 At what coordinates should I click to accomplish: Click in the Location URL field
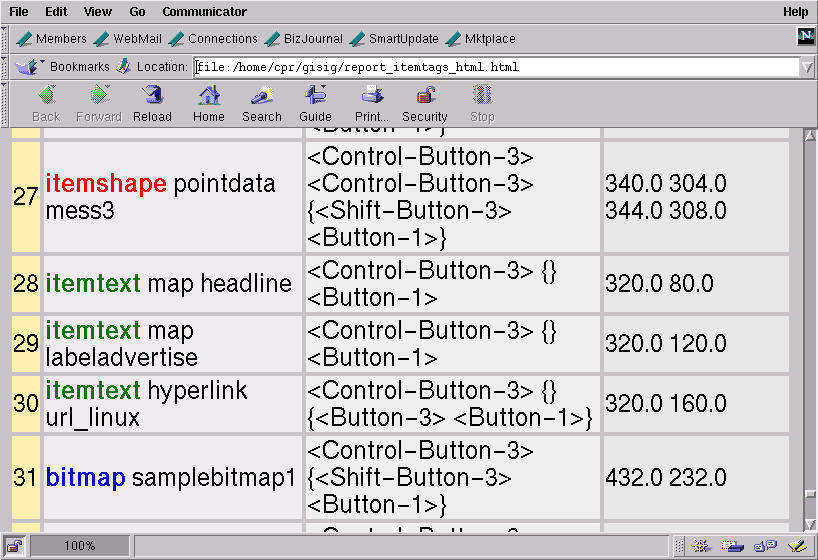[x=497, y=67]
